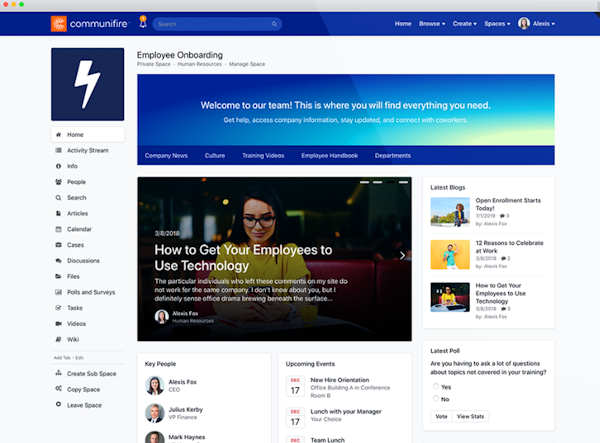Advance the featured article carousel with right arrow
Viewport: 600px width, 443px height.
pos(402,255)
